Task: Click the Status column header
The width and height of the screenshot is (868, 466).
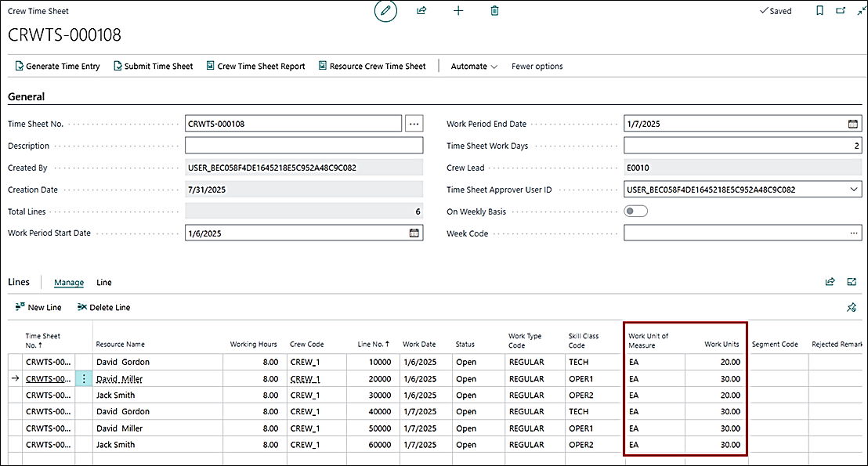Action: point(465,345)
